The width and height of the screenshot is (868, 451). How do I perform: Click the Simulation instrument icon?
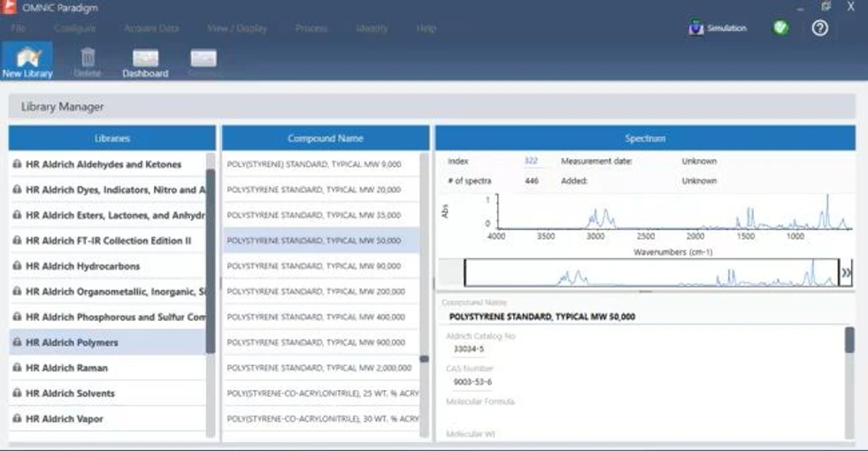695,27
